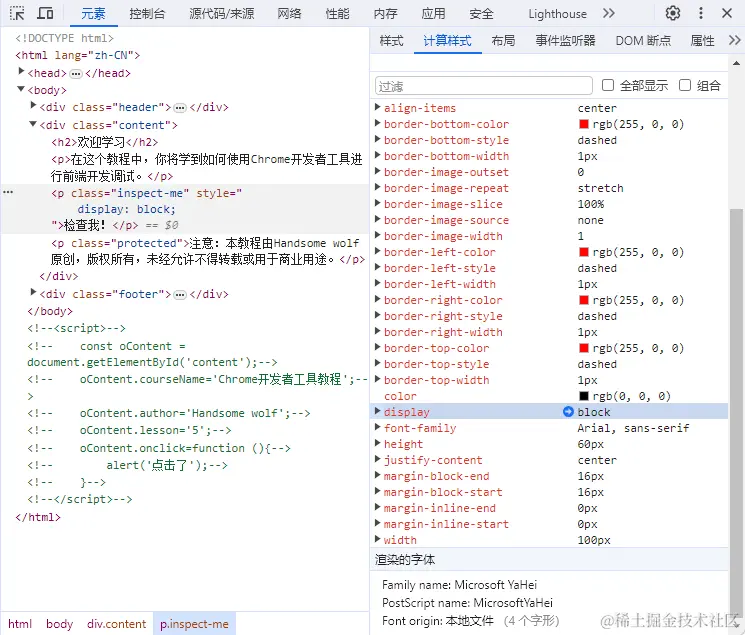Expand the div class header node
This screenshot has width=745, height=635.
(33, 105)
